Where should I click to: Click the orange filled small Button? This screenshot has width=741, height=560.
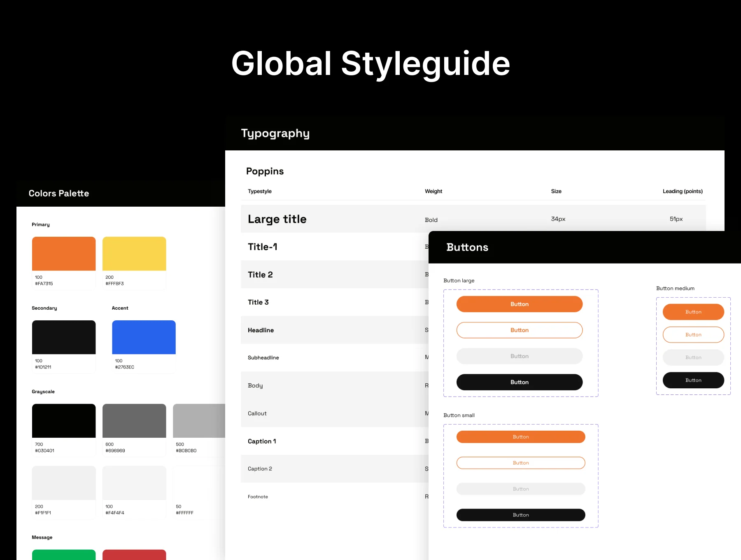(x=521, y=437)
